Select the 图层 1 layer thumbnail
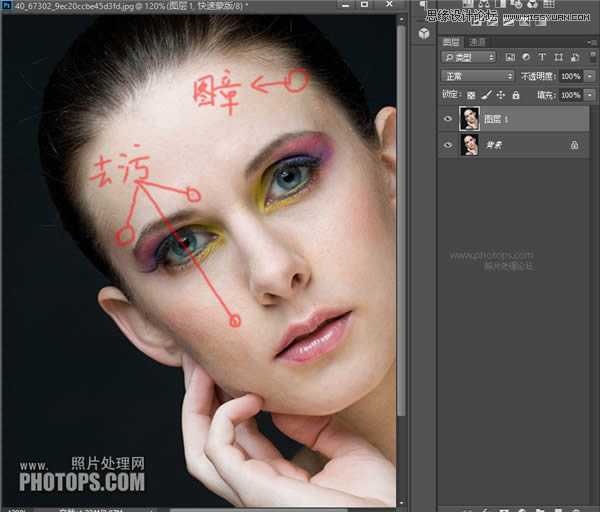 click(469, 118)
